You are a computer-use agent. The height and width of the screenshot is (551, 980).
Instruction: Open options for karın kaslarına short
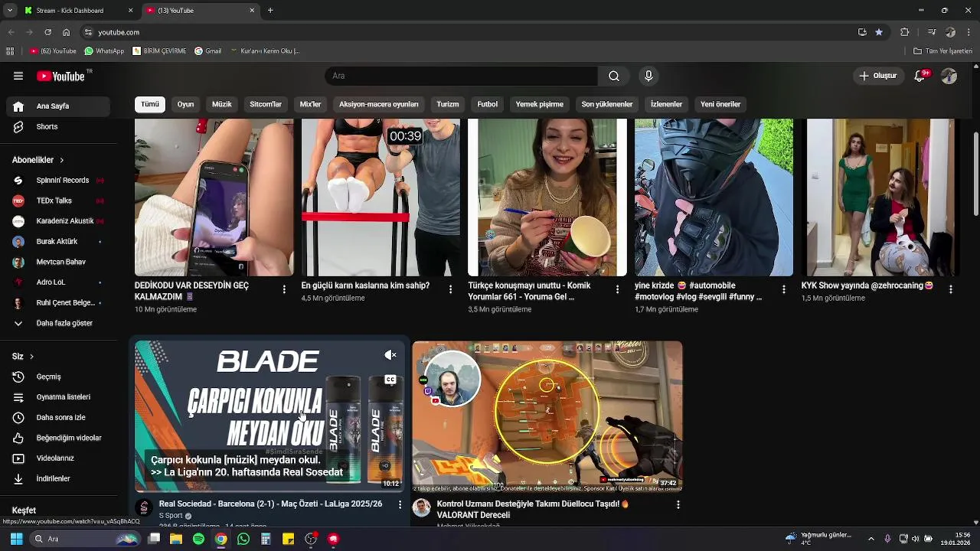450,289
